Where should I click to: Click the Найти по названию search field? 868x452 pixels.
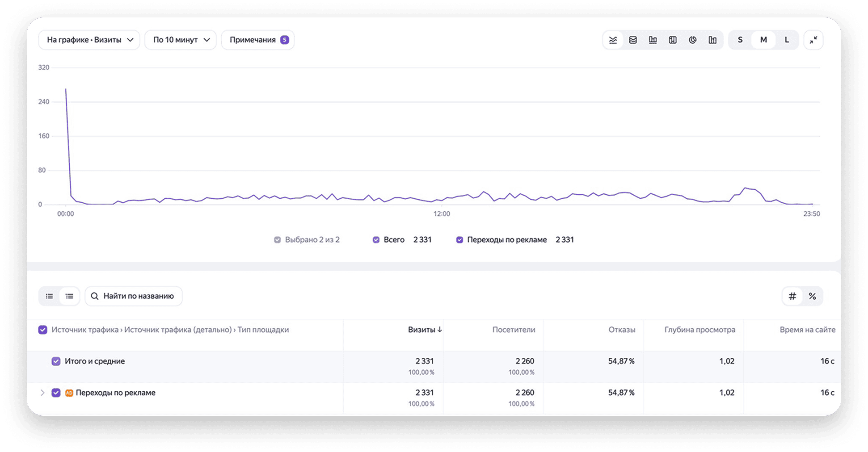tap(134, 296)
